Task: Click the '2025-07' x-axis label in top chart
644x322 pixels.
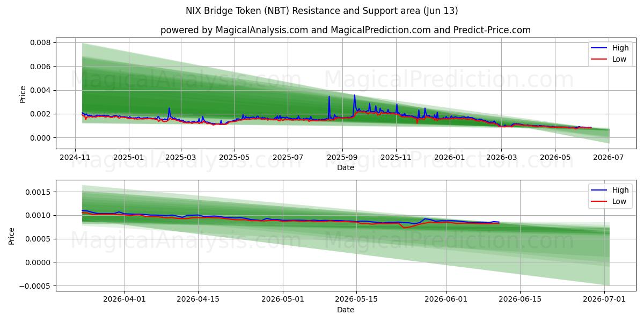Action: [x=288, y=158]
